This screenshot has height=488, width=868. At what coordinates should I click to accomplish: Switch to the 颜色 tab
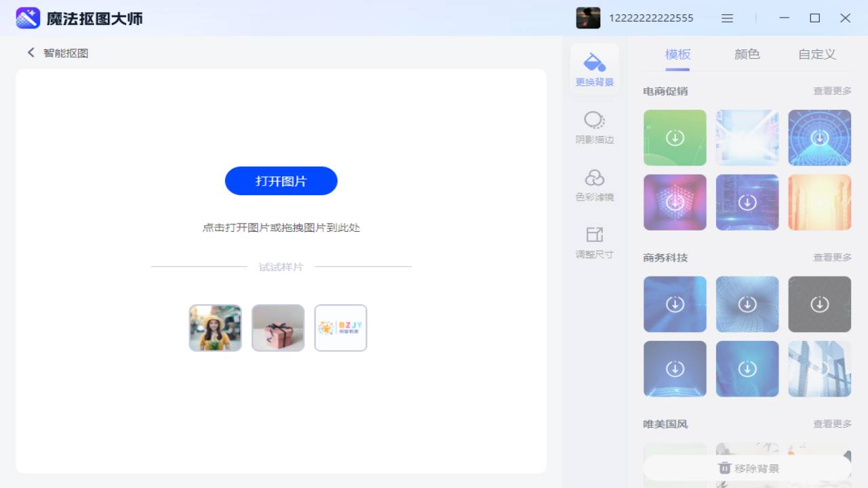(746, 54)
